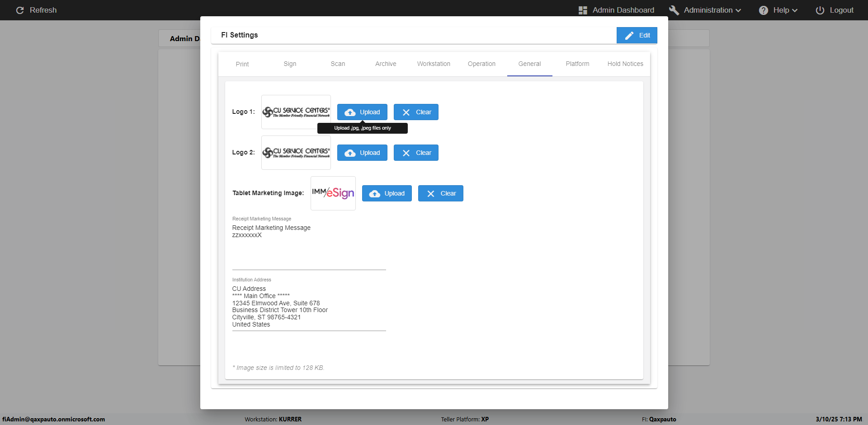Image resolution: width=868 pixels, height=425 pixels.
Task: Click the 'Logo 1:' label
Action: (x=244, y=112)
